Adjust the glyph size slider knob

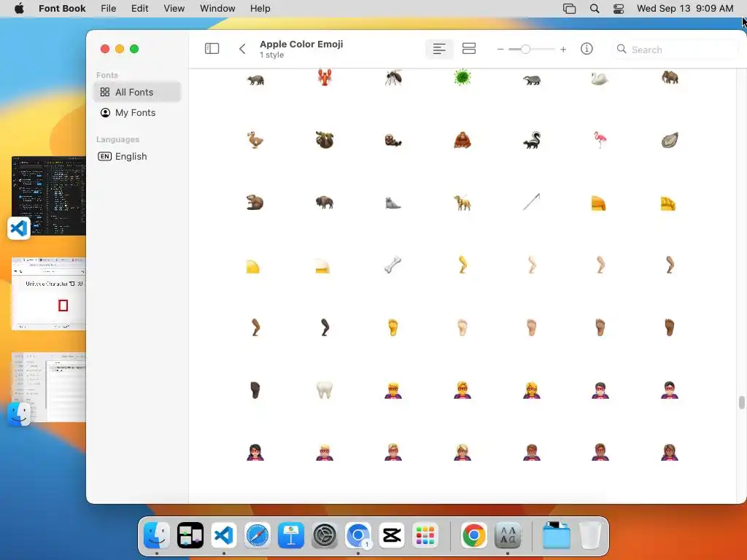[x=525, y=49]
